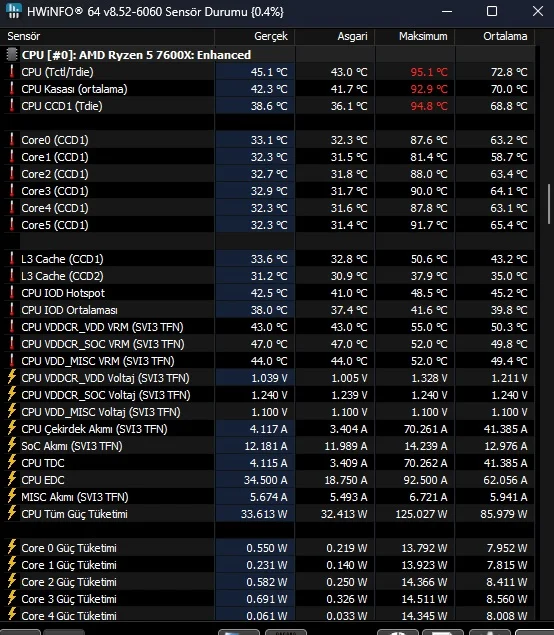Select the thermometer icon for CPU (Tctl/Tdie)
This screenshot has height=635, width=554.
coord(12,72)
